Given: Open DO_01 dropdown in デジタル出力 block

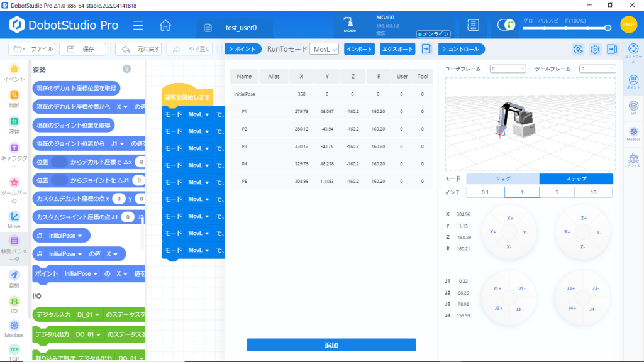Looking at the screenshot, I should tap(88, 334).
